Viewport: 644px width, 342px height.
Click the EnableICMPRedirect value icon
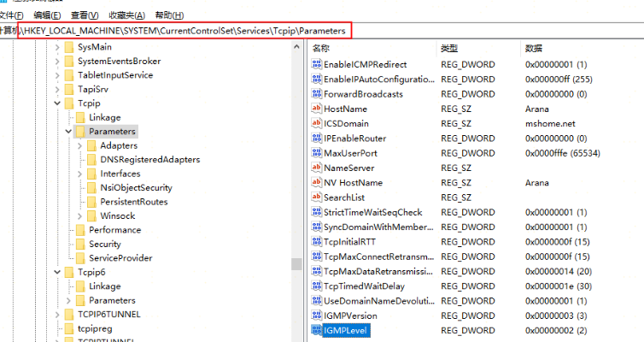[317, 65]
